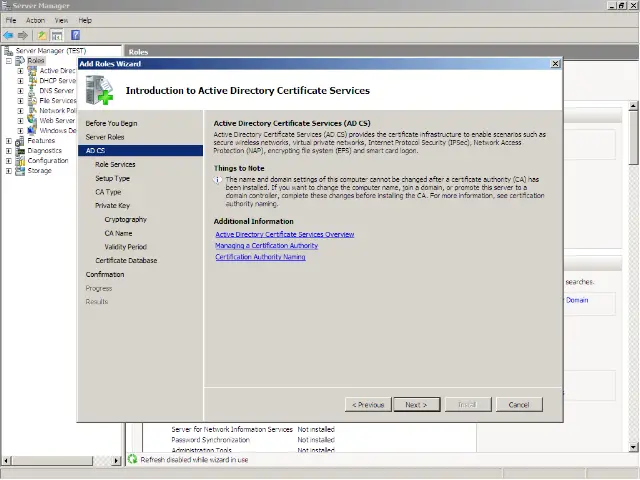Click the File Services role icon
The height and width of the screenshot is (480, 640).
pyautogui.click(x=32, y=101)
